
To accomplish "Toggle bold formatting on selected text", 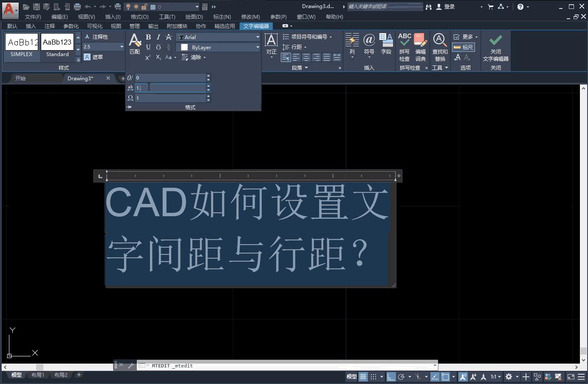I will [x=148, y=37].
